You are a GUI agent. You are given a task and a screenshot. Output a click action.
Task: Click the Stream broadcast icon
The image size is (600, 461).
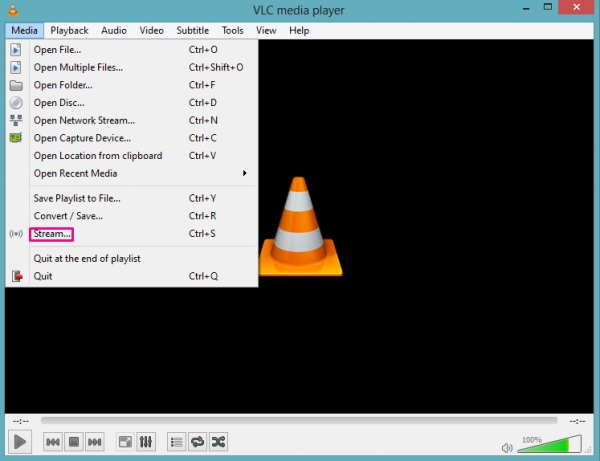tap(16, 233)
